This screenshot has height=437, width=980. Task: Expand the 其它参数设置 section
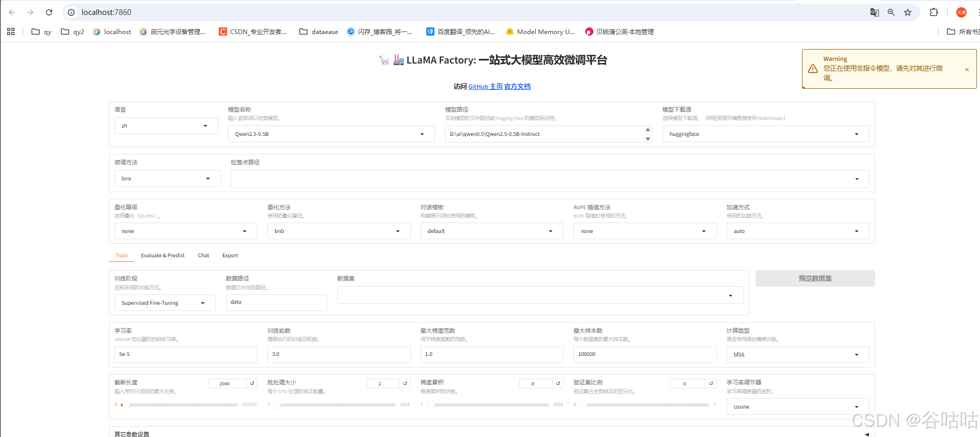(x=492, y=434)
